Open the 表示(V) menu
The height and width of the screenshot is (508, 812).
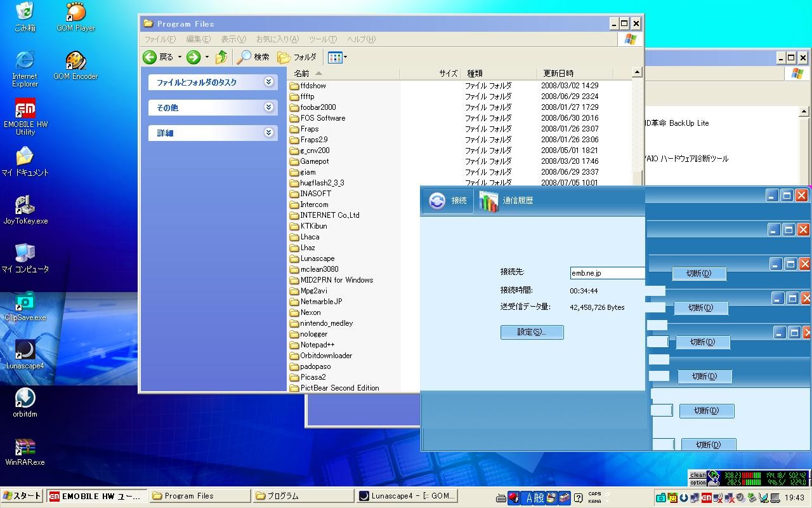(x=233, y=39)
